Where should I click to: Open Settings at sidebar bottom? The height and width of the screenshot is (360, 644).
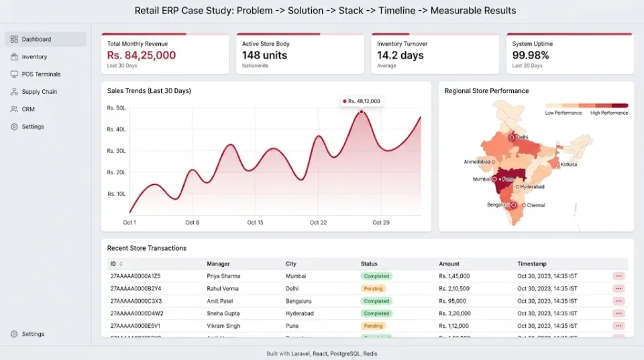pos(46,334)
